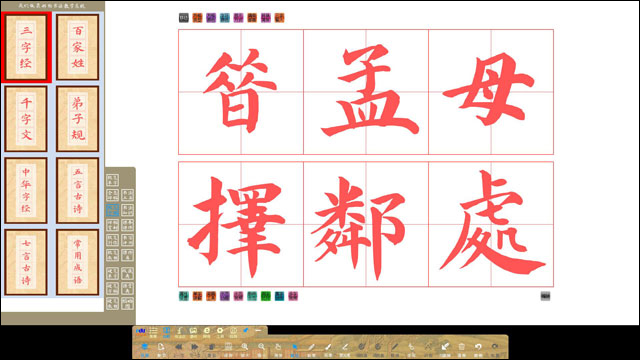
Task: Click the gray icon below grid's right corner
Action: tap(545, 296)
